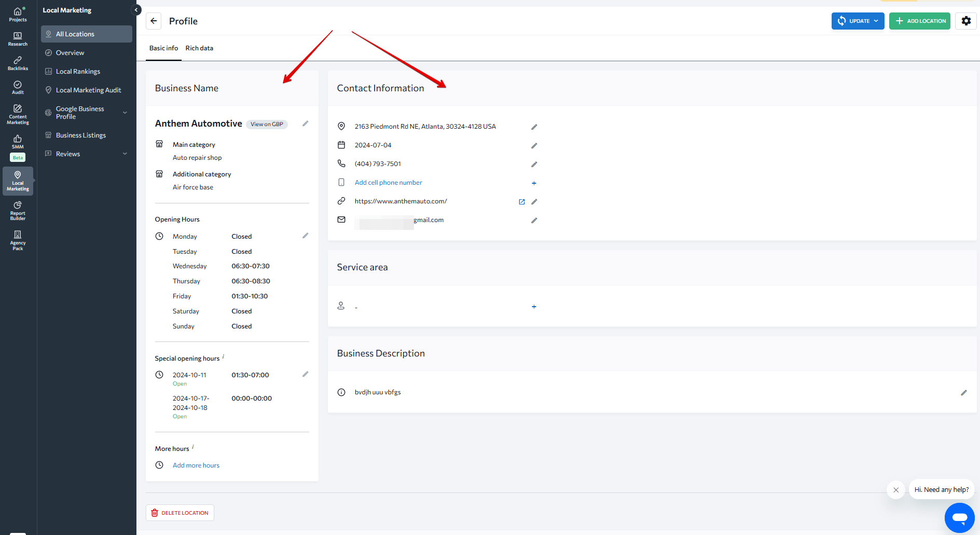Expand the Reviews submenu
This screenshot has height=535, width=980.
pos(125,154)
